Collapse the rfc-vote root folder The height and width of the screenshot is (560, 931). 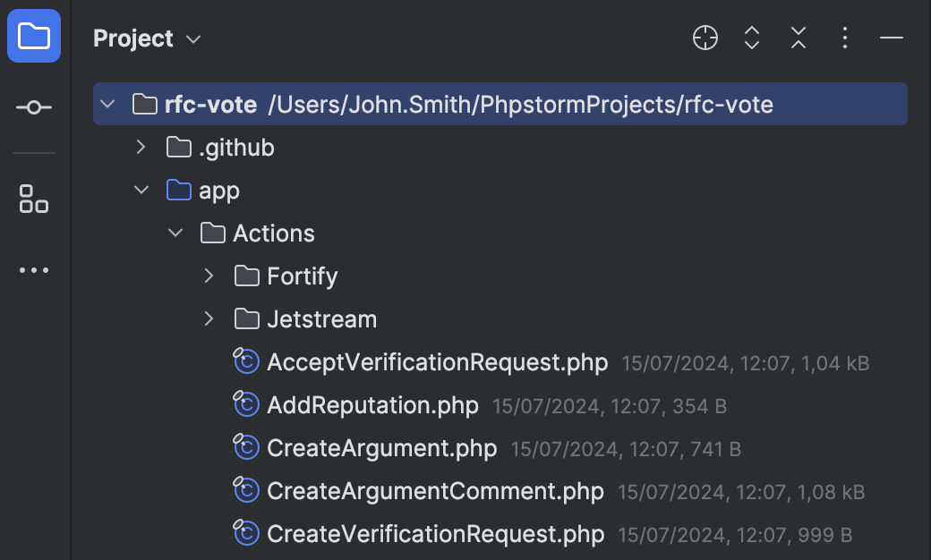pyautogui.click(x=107, y=105)
